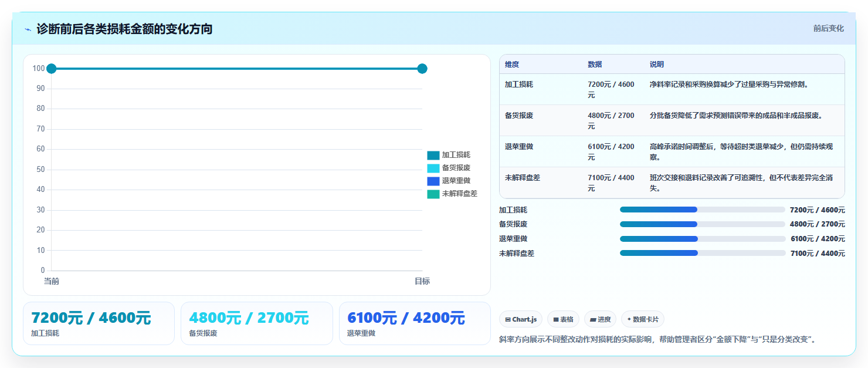
Task: Toggle the 备货报废 legend color box
Action: (x=433, y=168)
